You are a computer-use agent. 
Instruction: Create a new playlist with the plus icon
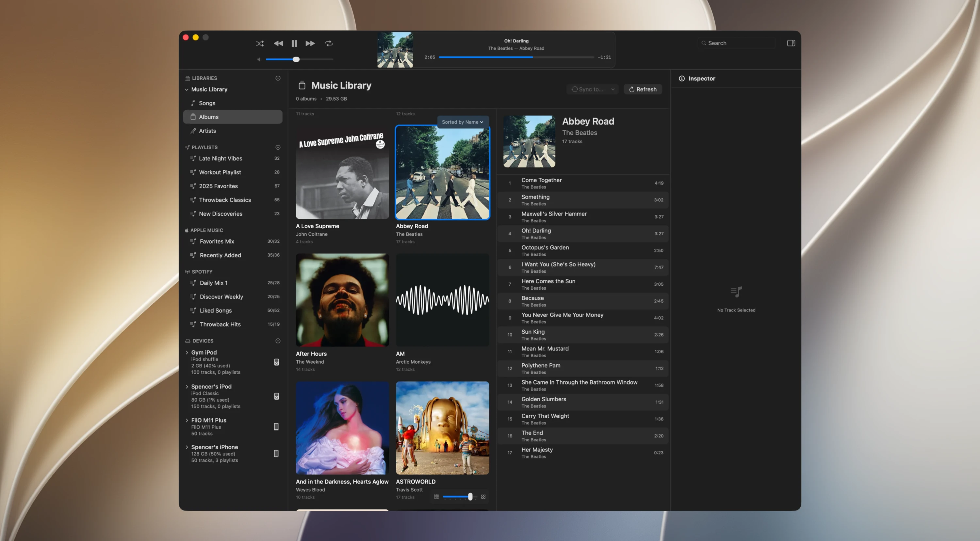278,147
